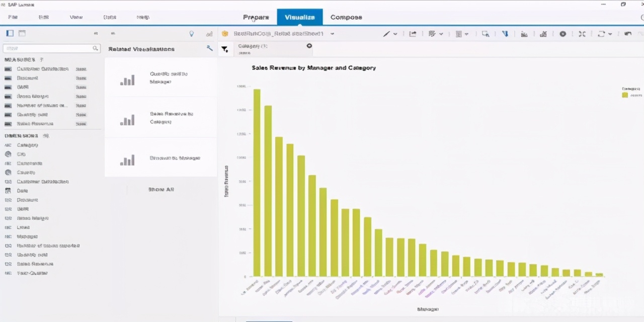Click the Show All button
Image resolution: width=644 pixels, height=322 pixels.
click(161, 190)
